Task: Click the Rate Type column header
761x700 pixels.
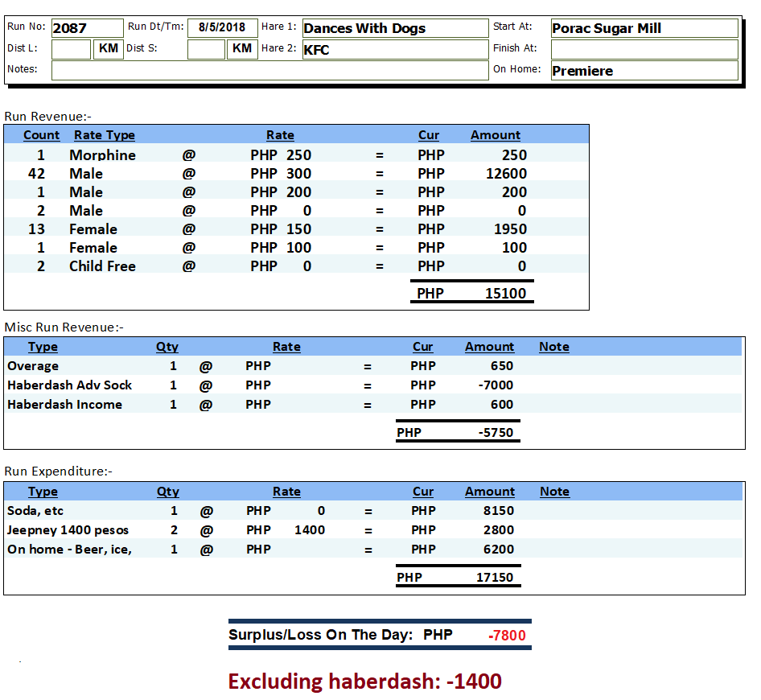Action: tap(105, 135)
